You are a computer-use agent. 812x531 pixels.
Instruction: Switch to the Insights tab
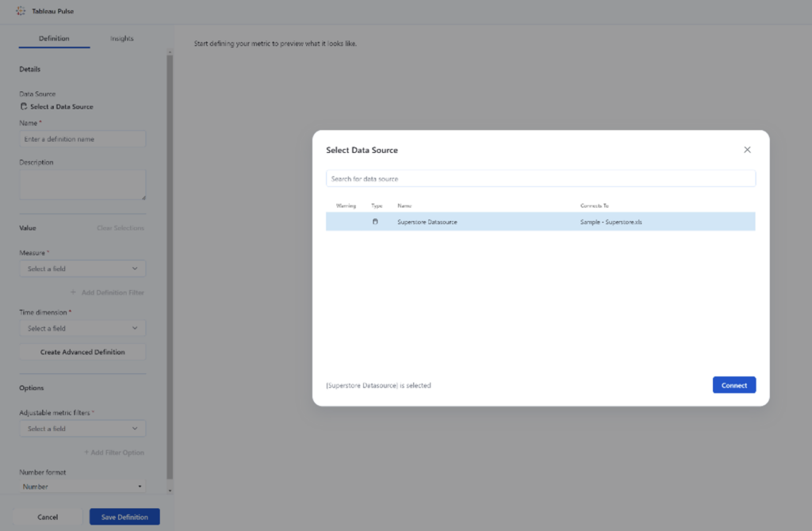click(121, 37)
